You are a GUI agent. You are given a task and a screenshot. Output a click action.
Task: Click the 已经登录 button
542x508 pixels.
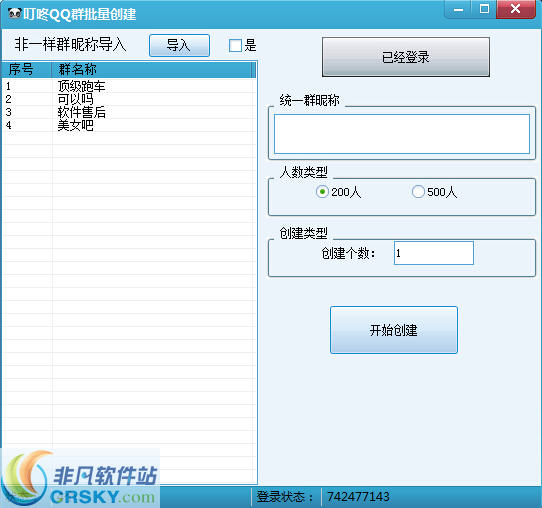point(405,57)
